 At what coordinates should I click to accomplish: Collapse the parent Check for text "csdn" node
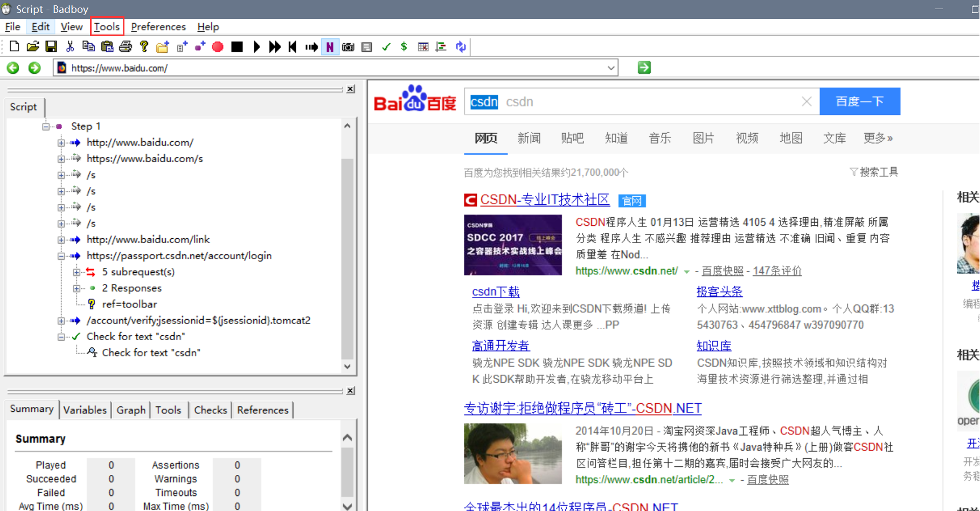pos(61,337)
